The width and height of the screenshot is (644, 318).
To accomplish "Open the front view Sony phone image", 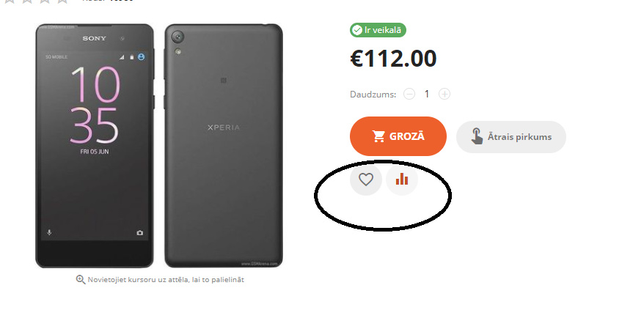I will [95, 146].
